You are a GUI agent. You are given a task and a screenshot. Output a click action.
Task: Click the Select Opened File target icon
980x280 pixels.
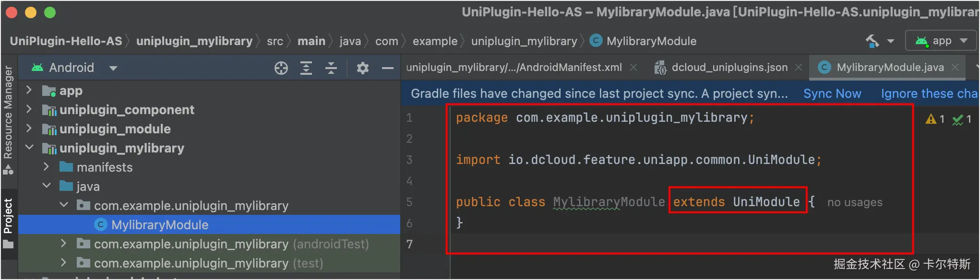pos(281,68)
